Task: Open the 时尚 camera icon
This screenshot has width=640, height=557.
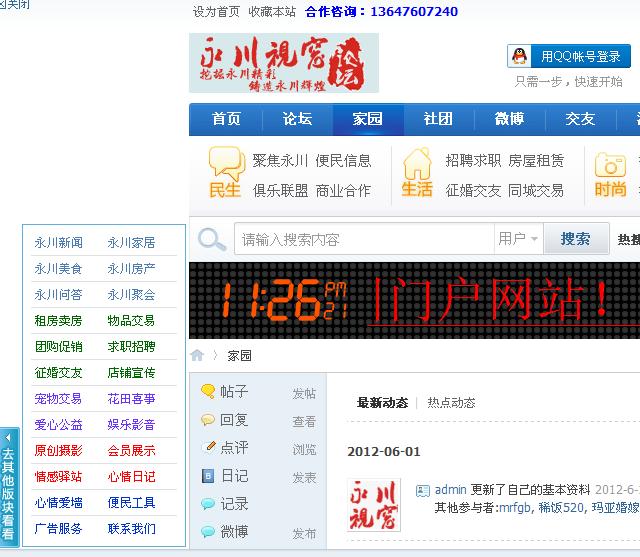Action: tap(610, 165)
